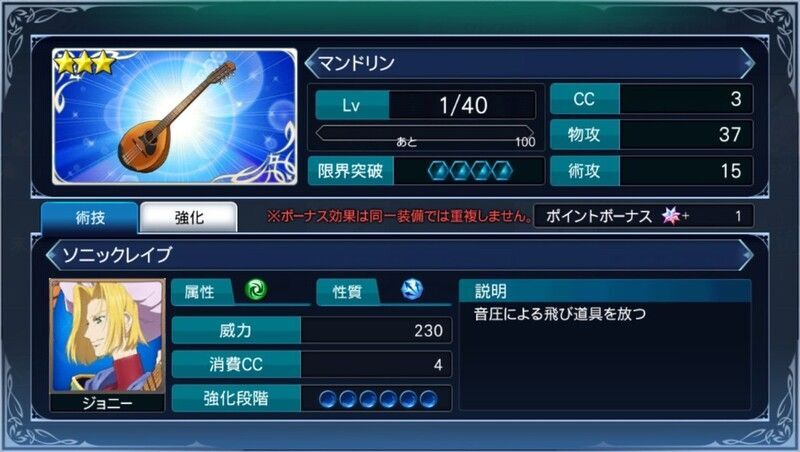Switch to the 術技 tab
Image resolution: width=800 pixels, height=452 pixels.
click(90, 218)
